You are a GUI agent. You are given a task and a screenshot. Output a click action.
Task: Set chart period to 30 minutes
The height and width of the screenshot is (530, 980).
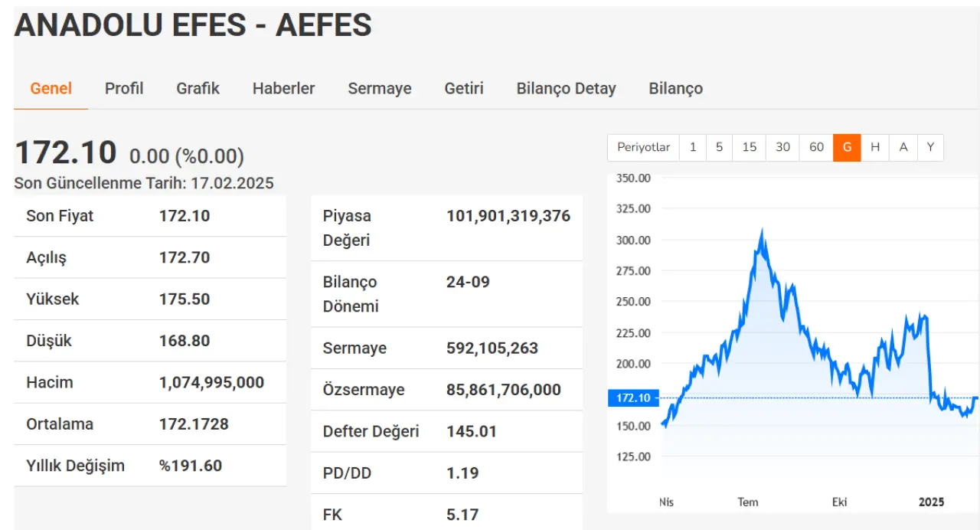782,147
